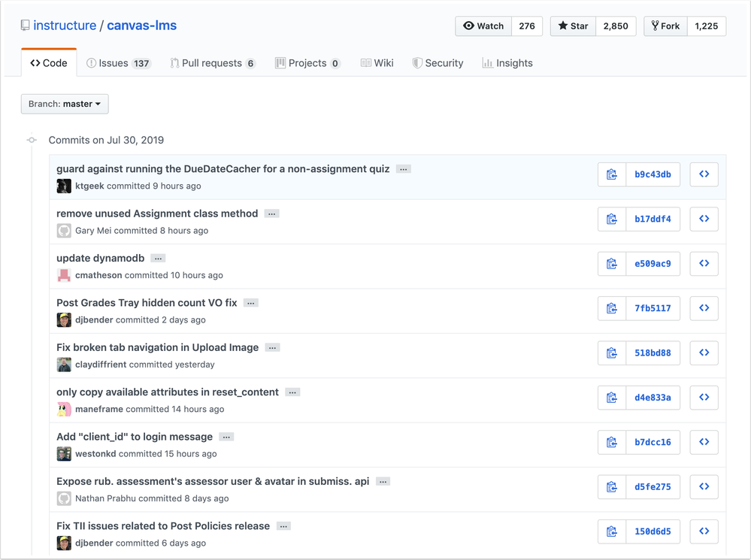The height and width of the screenshot is (560, 751).
Task: Visit djbender's commit 518bd88 code browser
Action: [704, 353]
